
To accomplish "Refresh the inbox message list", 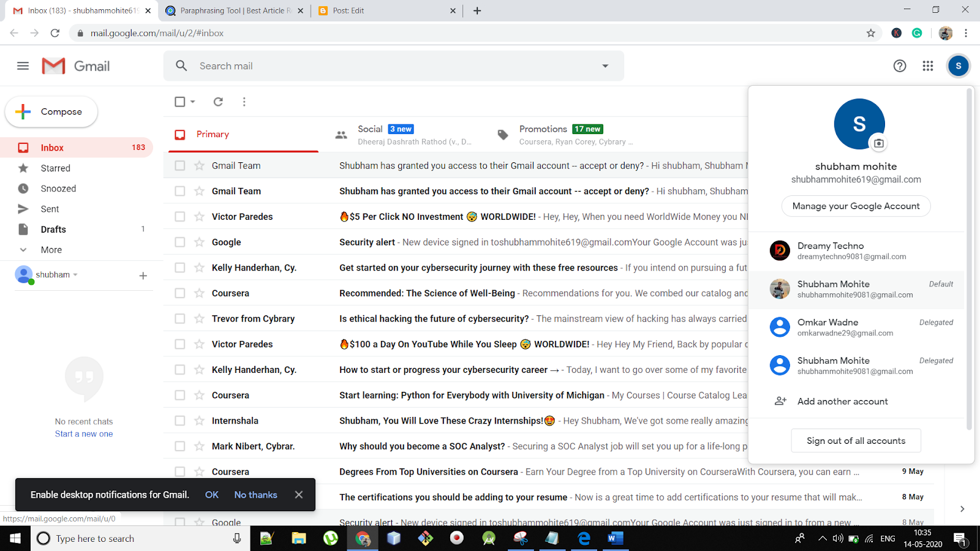I will click(x=218, y=102).
